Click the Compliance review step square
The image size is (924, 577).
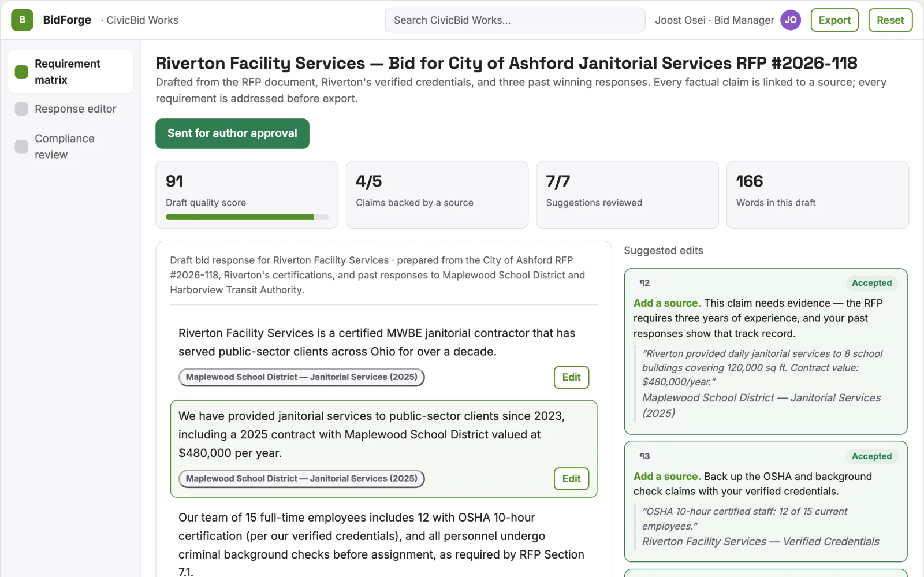pos(21,147)
